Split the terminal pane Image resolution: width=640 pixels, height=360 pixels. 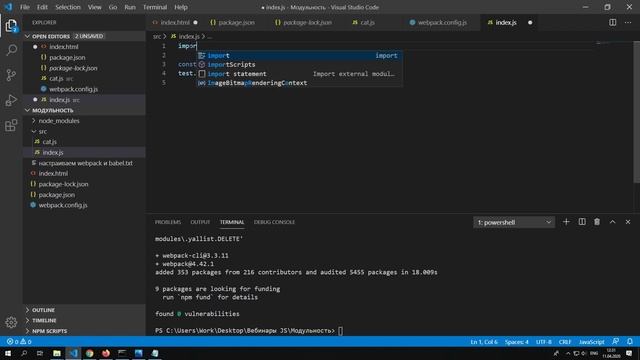coord(582,222)
